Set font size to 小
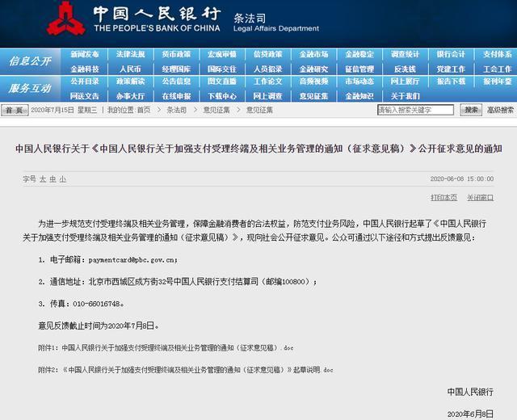 coord(63,179)
